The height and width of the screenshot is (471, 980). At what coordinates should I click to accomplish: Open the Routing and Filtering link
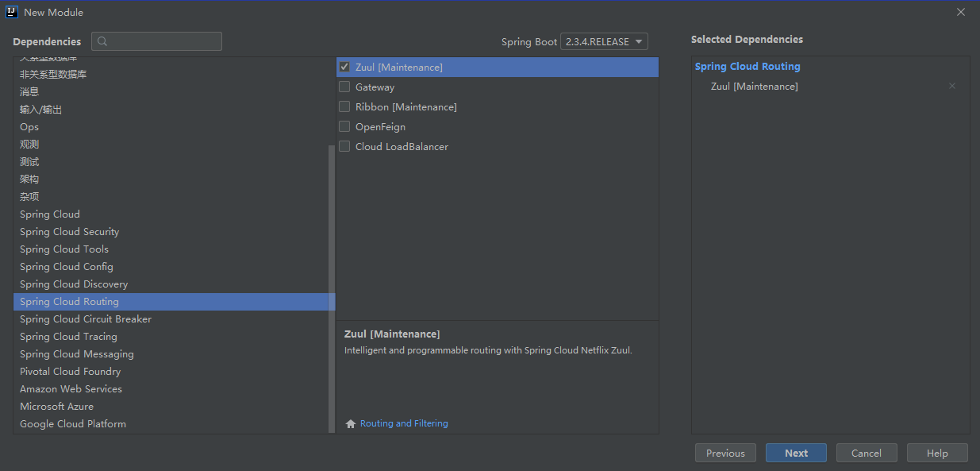404,423
